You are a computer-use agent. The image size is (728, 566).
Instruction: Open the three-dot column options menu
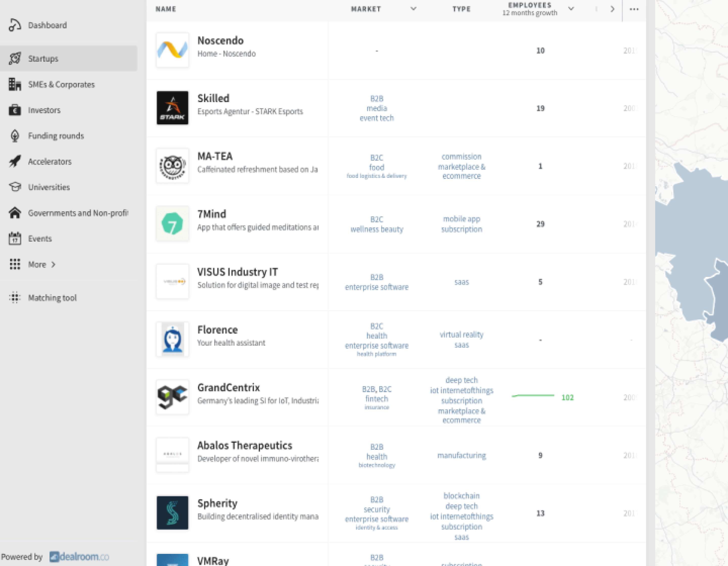(634, 9)
